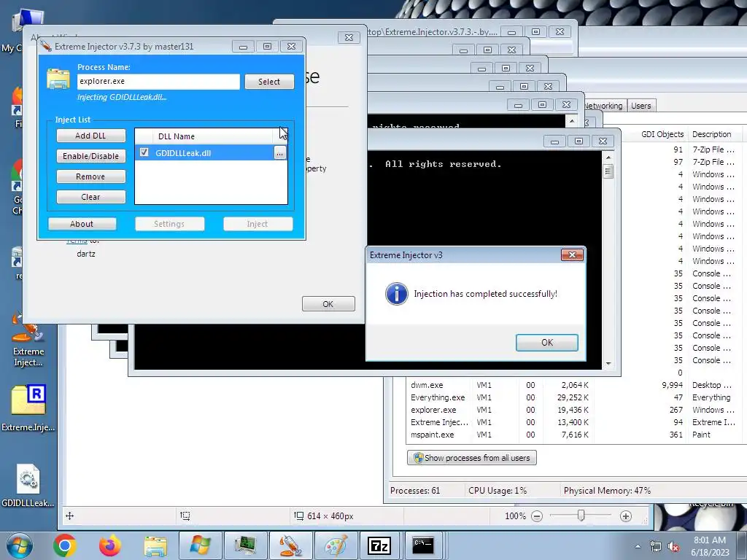
Task: Click Remove in the Inject List
Action: tap(90, 176)
